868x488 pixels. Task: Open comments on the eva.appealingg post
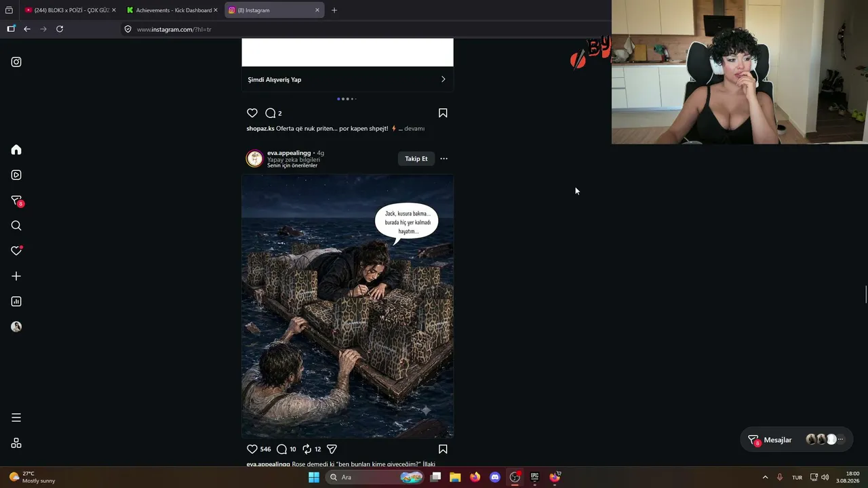click(281, 449)
